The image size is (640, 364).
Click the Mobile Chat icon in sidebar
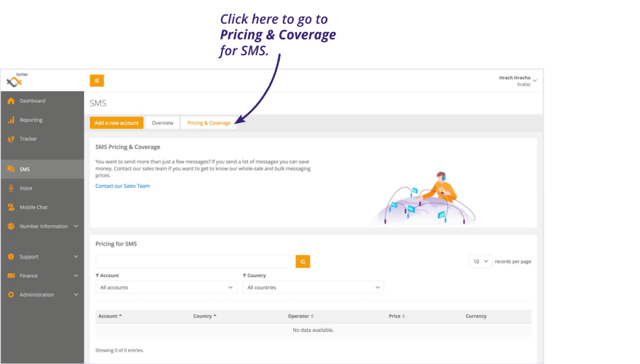point(11,207)
